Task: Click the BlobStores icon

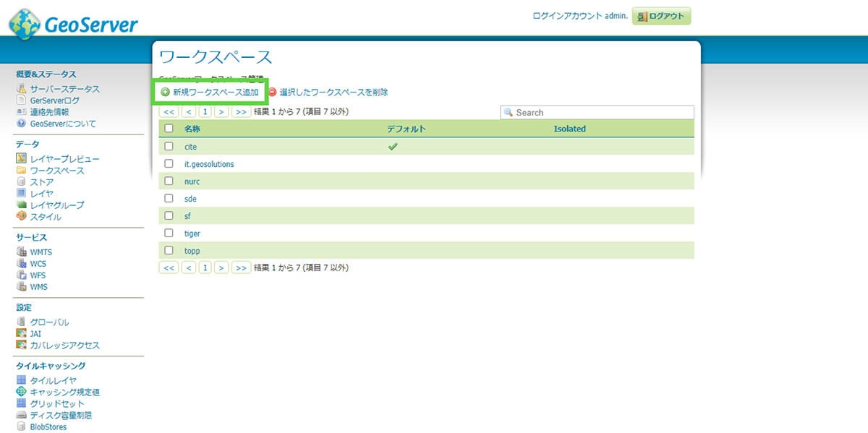Action: tap(21, 427)
